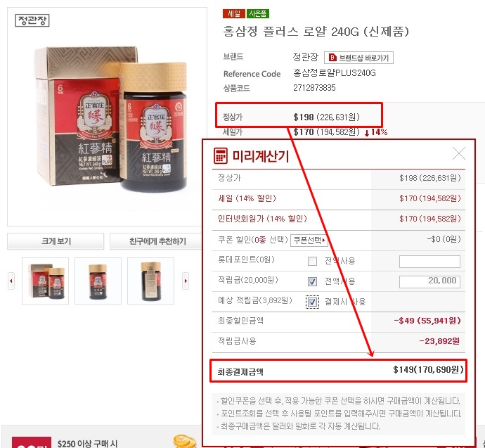Select the second thumbnail of jar front
The height and width of the screenshot is (448, 485).
[98, 281]
